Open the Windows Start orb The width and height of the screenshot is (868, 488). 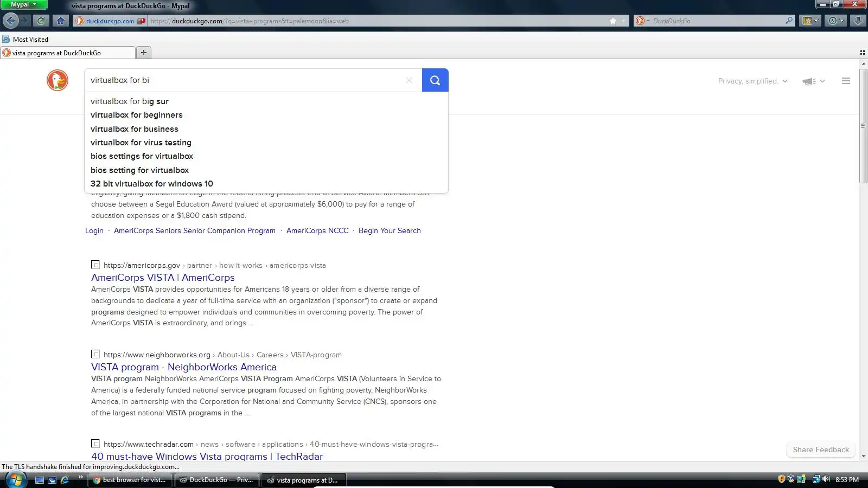coord(15,480)
